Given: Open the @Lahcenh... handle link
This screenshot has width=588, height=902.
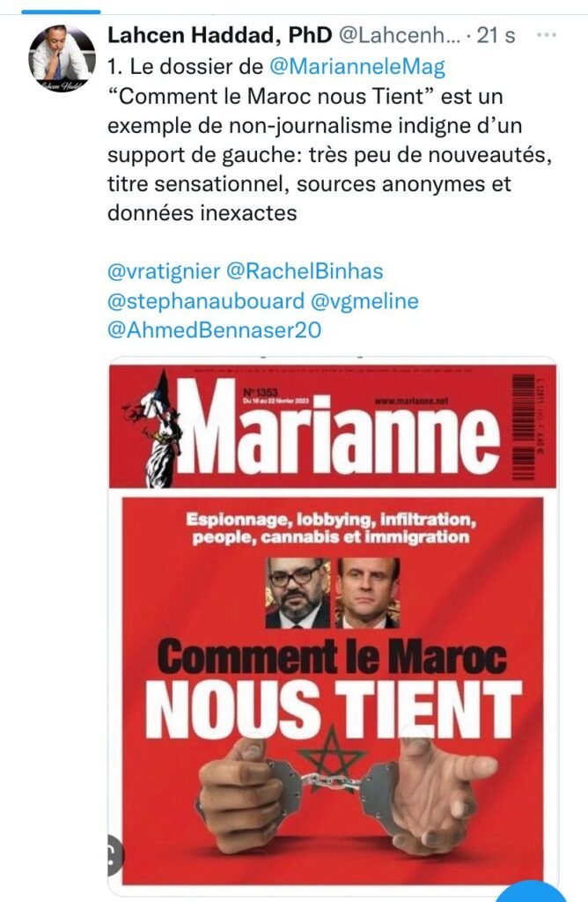Looking at the screenshot, I should coord(400,36).
